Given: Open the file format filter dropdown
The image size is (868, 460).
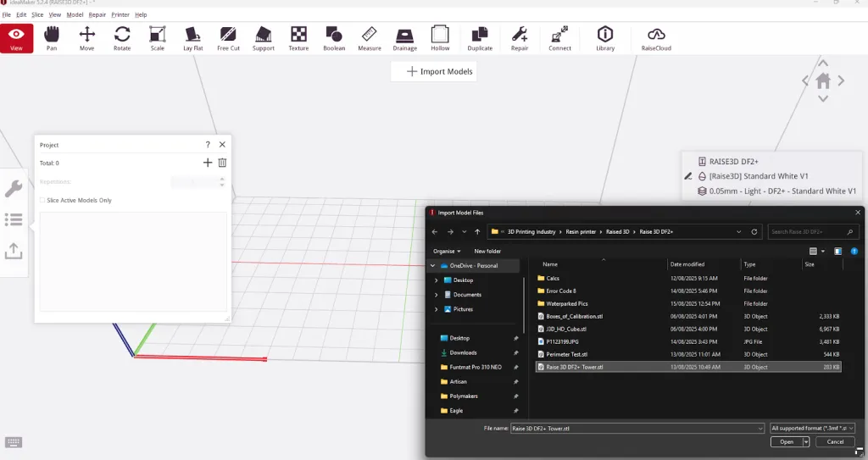Looking at the screenshot, I should pos(813,428).
